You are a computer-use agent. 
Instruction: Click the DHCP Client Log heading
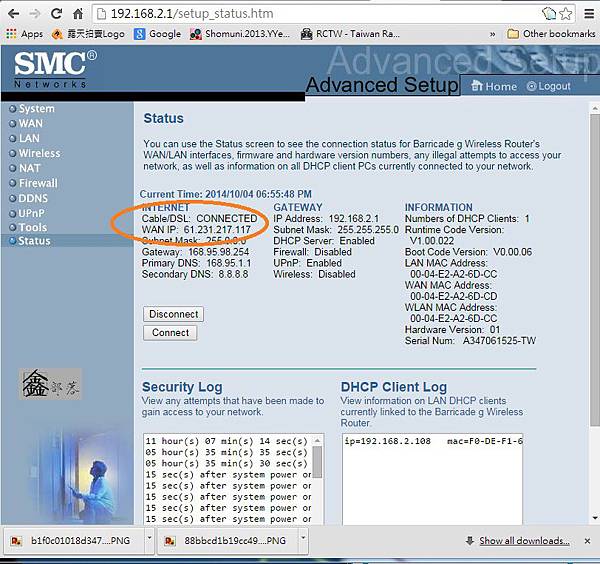point(394,387)
